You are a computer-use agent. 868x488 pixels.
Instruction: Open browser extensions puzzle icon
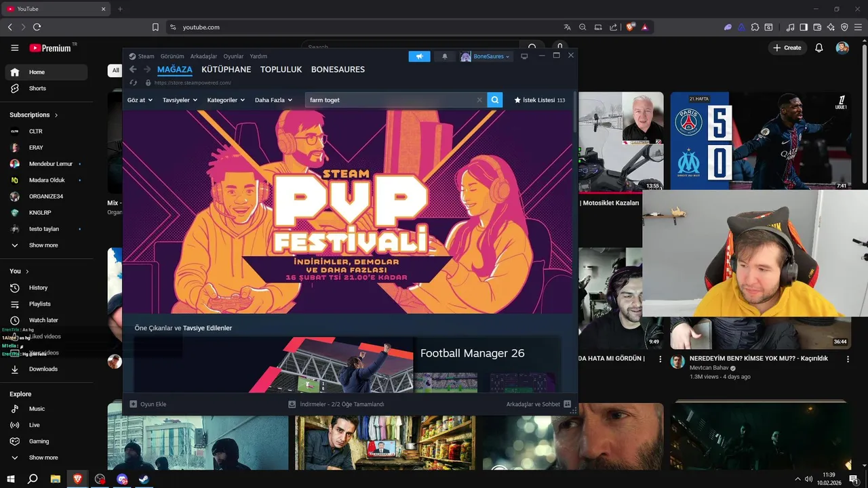pos(755,27)
